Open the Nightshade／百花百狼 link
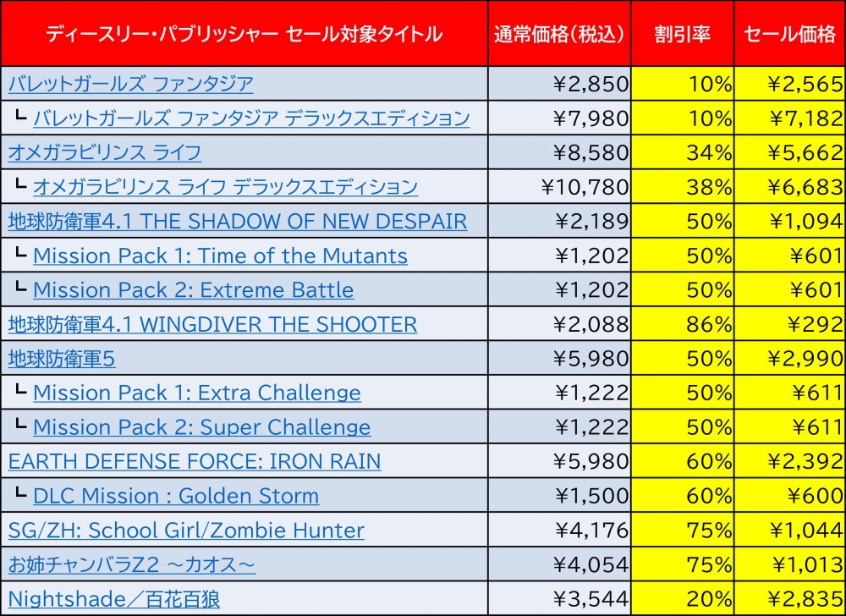Screen dimensions: 846x616 114,599
